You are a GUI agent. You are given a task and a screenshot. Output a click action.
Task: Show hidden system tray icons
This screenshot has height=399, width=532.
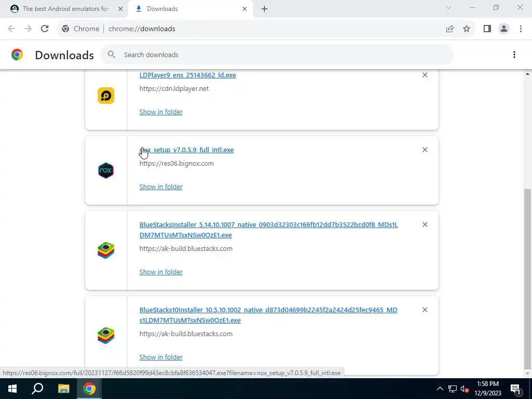pos(440,389)
